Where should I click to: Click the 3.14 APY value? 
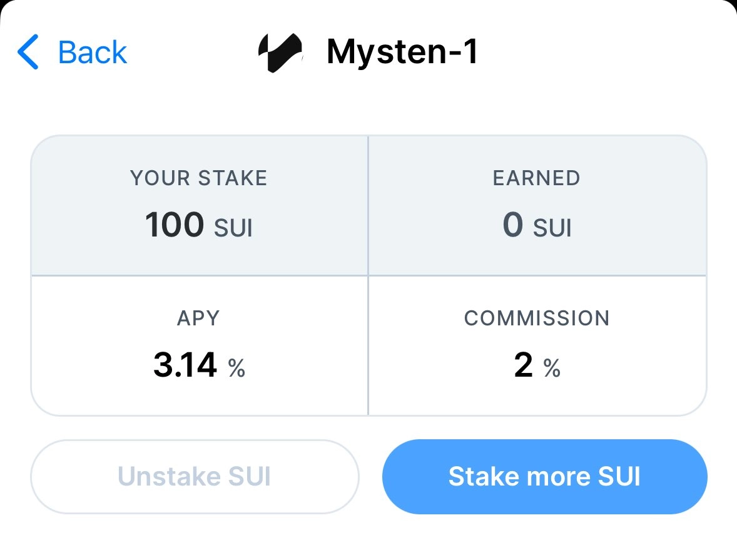(x=185, y=365)
